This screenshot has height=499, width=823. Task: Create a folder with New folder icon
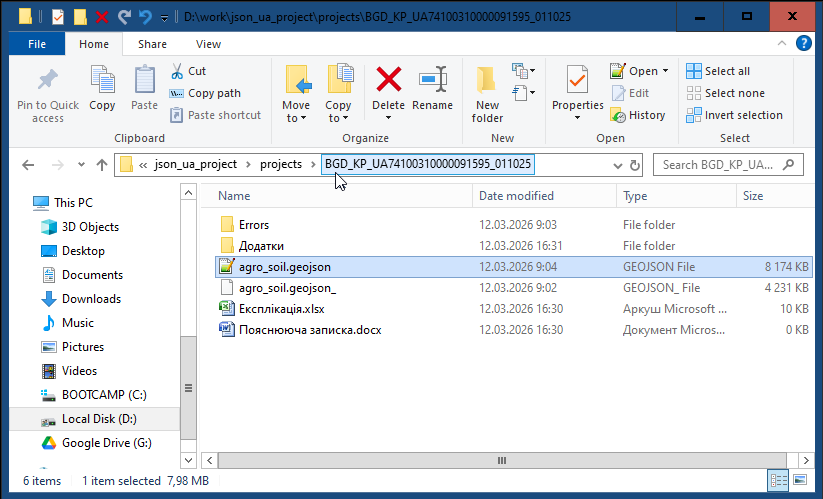click(487, 80)
